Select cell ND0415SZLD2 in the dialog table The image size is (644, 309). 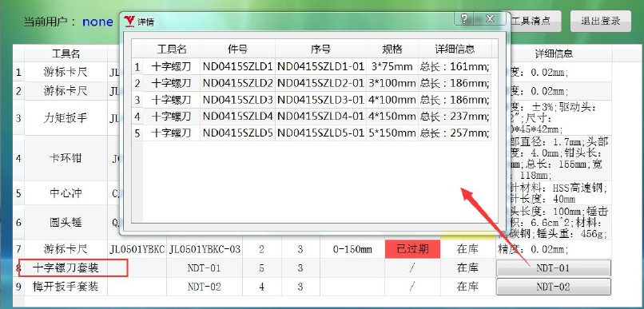[238, 83]
